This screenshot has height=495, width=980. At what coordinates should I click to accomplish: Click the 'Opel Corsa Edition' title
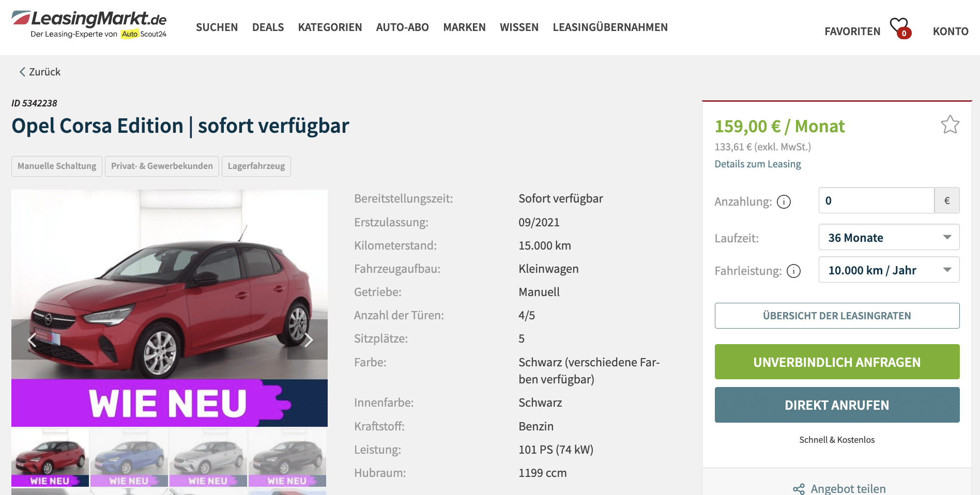[x=97, y=126]
